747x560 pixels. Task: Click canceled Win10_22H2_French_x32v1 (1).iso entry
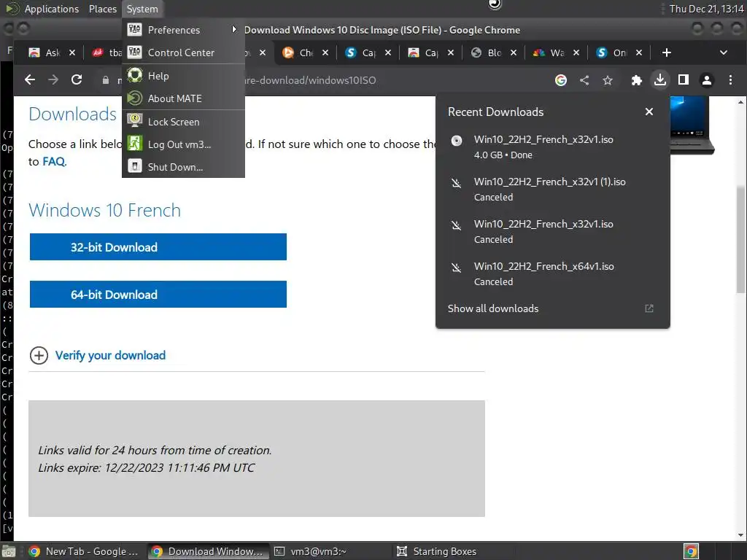553,189
